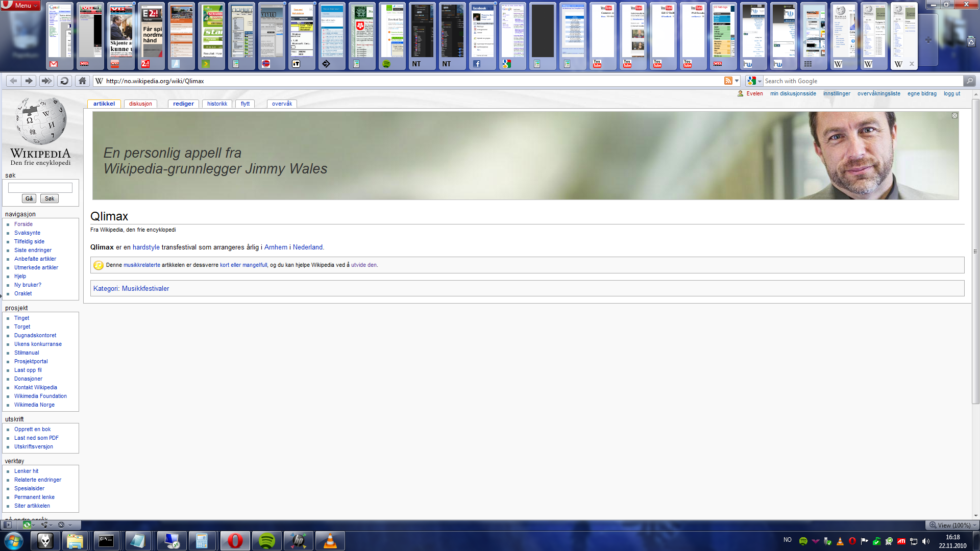
Task: Follow the 'Nederland' link
Action: click(x=308, y=247)
